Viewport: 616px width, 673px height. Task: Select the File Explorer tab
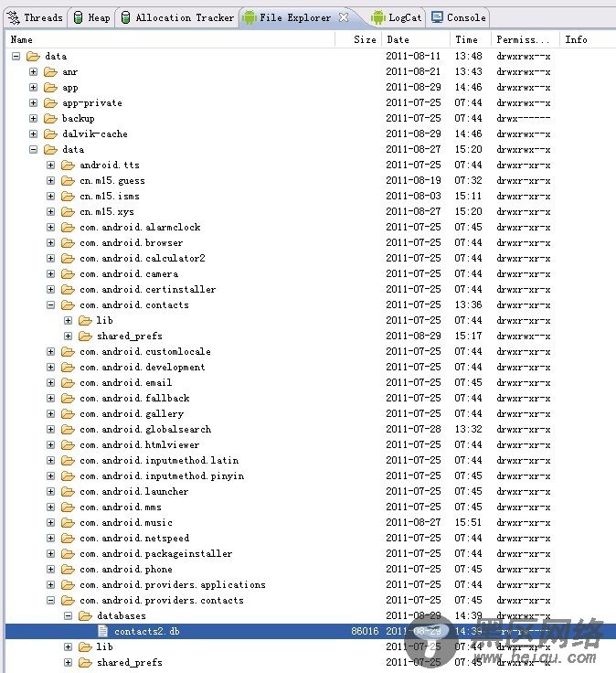point(294,18)
